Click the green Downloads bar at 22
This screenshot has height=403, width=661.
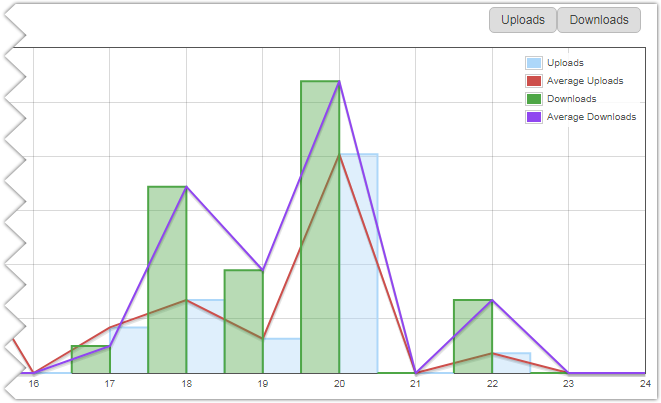(473, 336)
